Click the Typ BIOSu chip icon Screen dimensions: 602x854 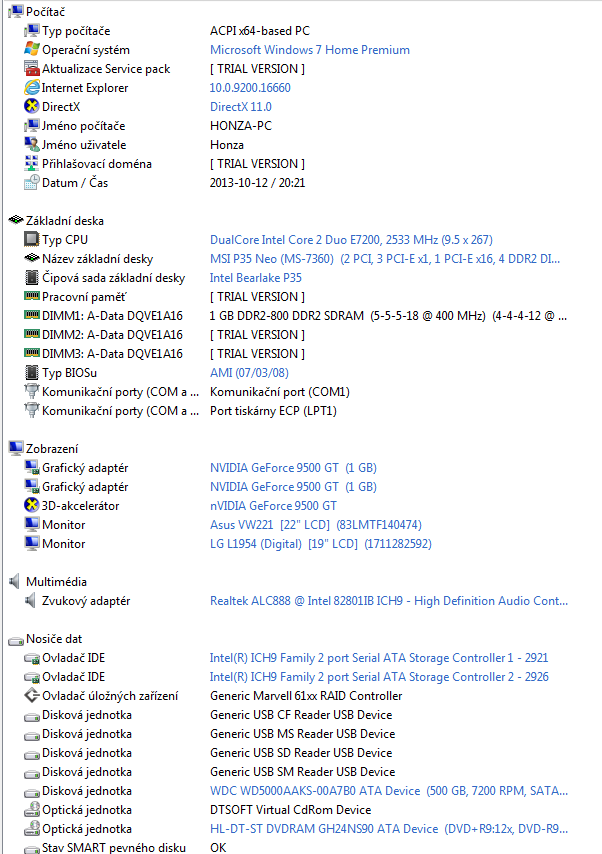click(32, 373)
